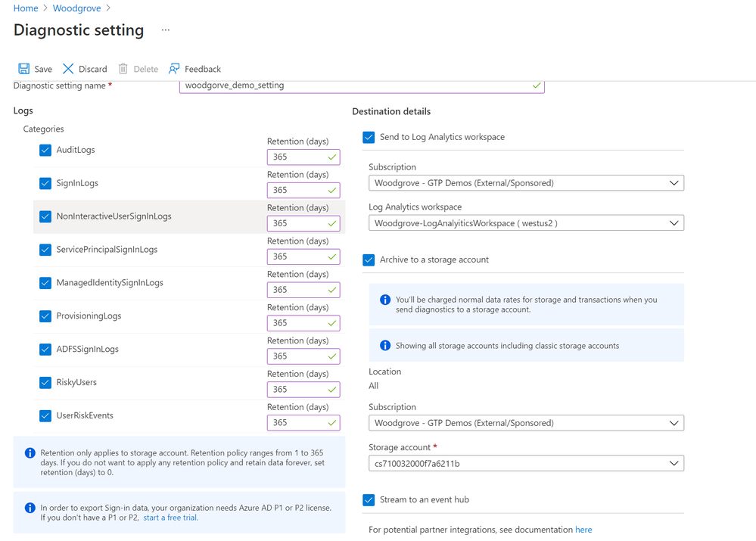Click the Feedback person icon
This screenshot has width=756, height=541.
(x=174, y=69)
